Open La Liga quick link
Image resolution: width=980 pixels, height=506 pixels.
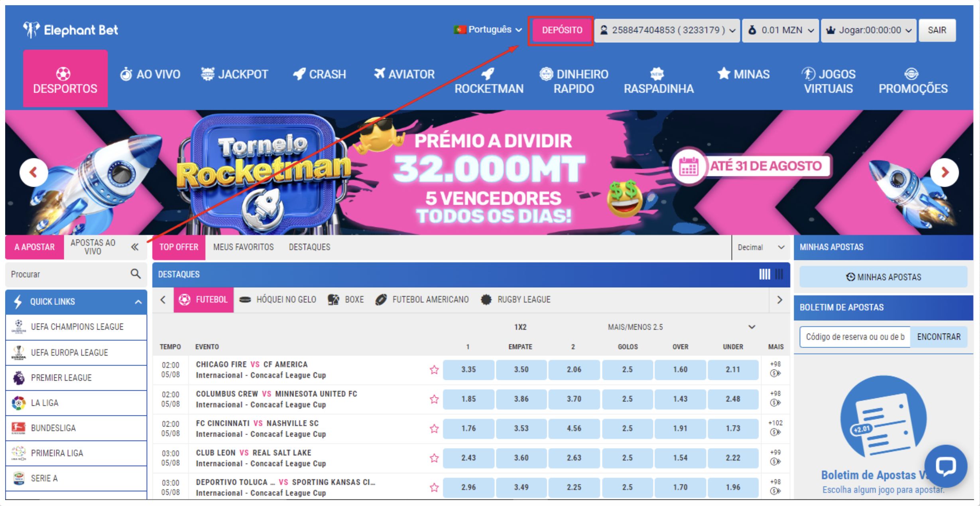76,403
